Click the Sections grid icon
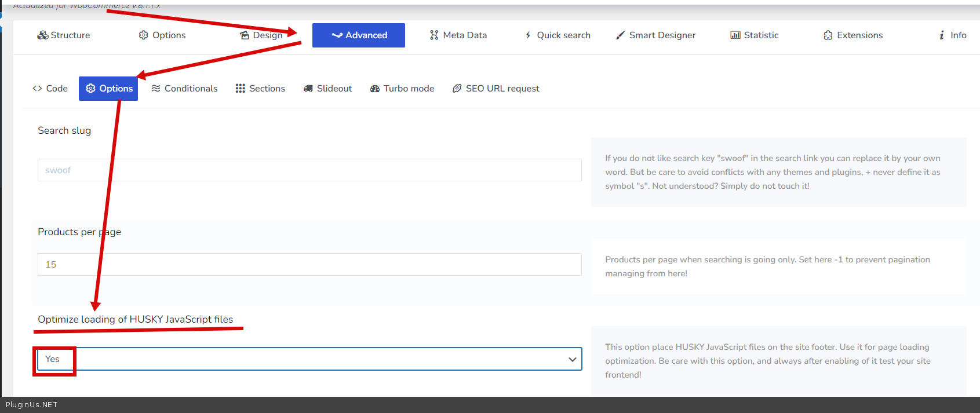The height and width of the screenshot is (413, 980). click(241, 89)
